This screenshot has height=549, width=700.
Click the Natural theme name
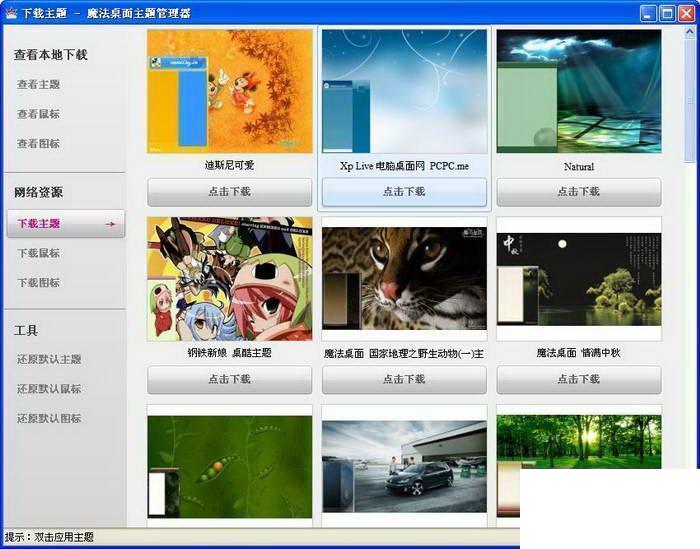[579, 167]
